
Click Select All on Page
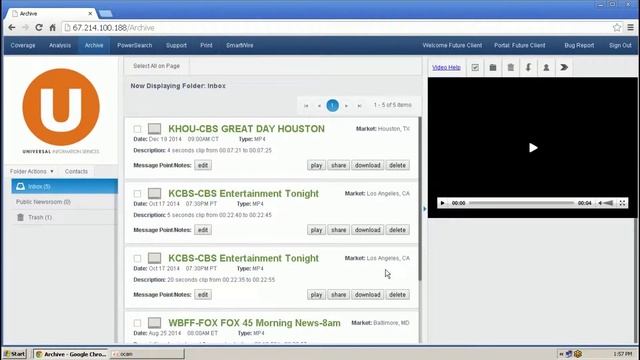click(x=156, y=66)
